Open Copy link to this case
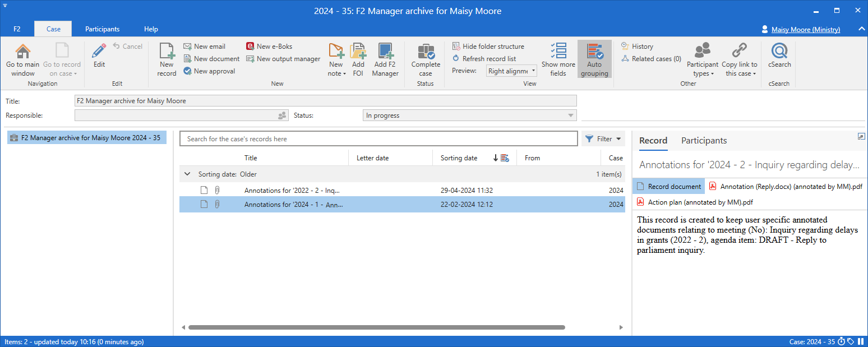This screenshot has width=868, height=347. [739, 59]
